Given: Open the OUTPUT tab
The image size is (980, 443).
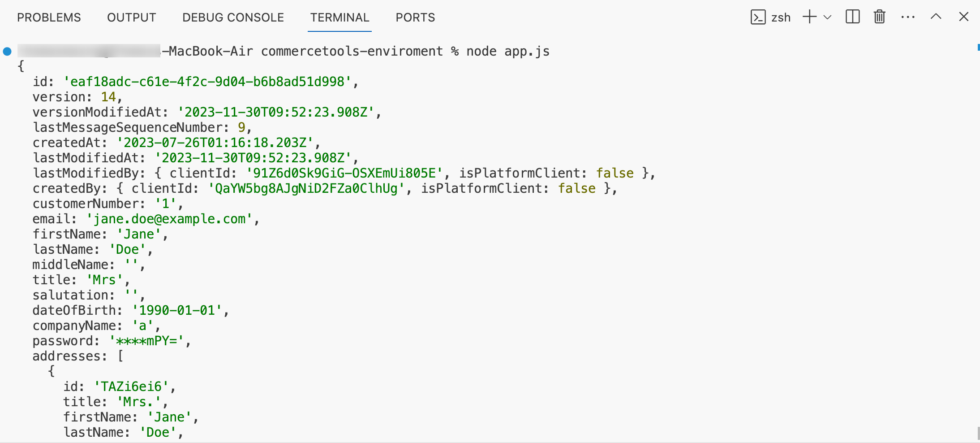Looking at the screenshot, I should coord(131,17).
